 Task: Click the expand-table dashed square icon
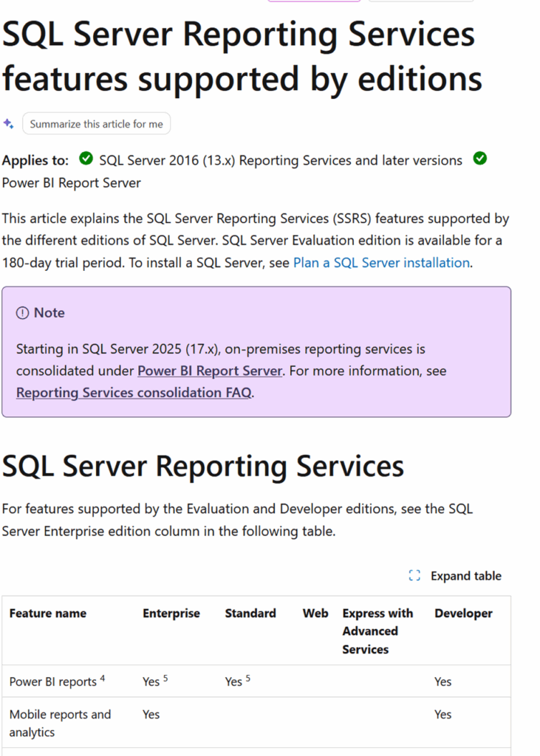point(414,575)
